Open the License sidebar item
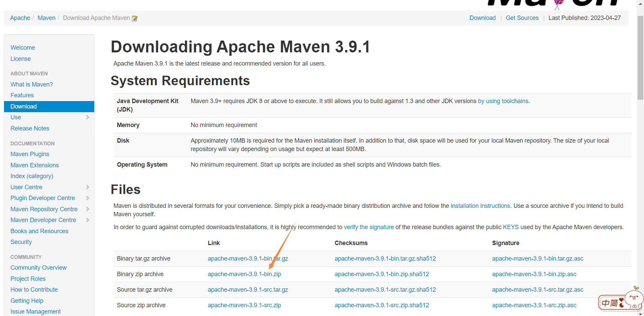Screen dimensions: 644x316 click(x=21, y=59)
